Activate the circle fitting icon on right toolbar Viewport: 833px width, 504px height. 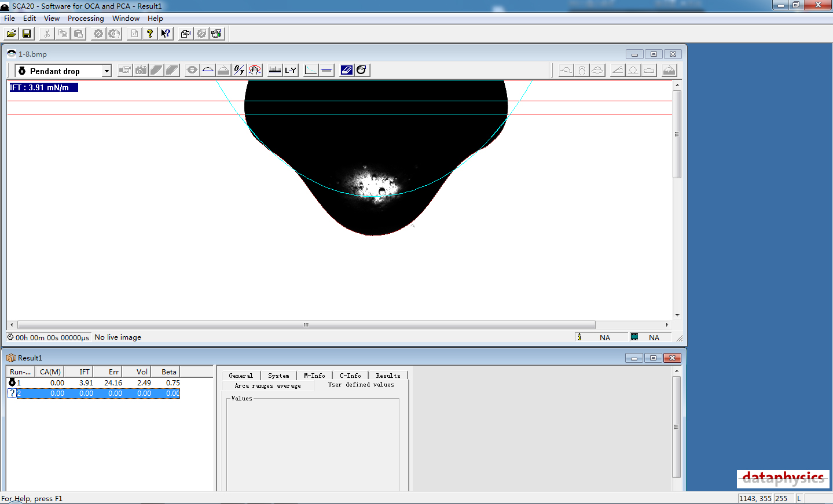tap(633, 70)
